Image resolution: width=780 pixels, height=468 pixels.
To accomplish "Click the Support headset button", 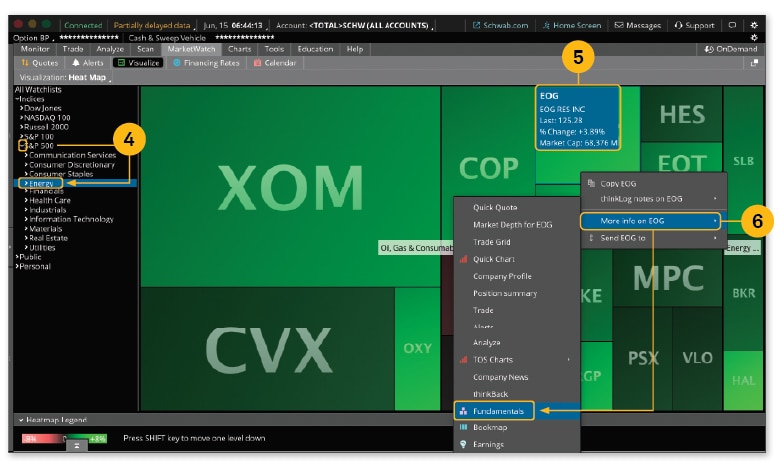I will point(694,25).
